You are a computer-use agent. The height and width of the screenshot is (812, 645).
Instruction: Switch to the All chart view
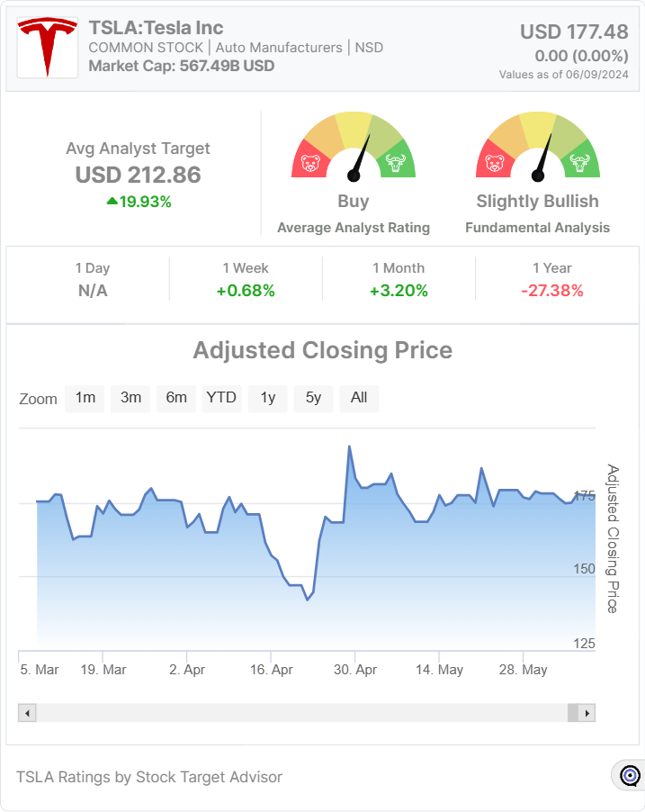click(359, 398)
